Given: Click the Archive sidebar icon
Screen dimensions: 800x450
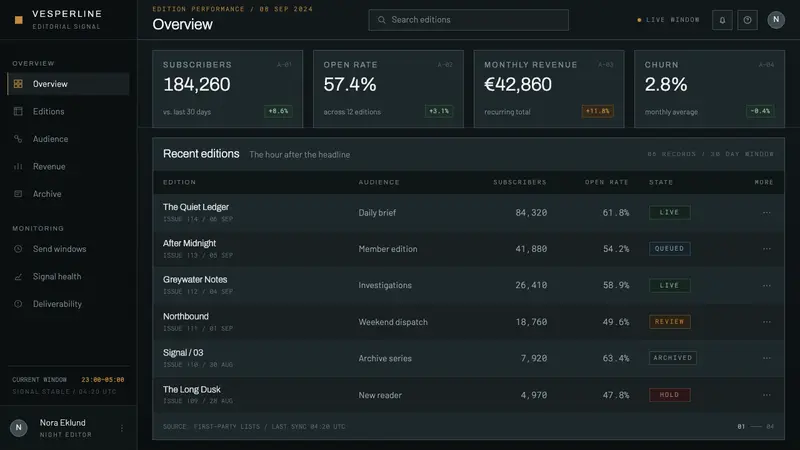Looking at the screenshot, I should coord(18,194).
